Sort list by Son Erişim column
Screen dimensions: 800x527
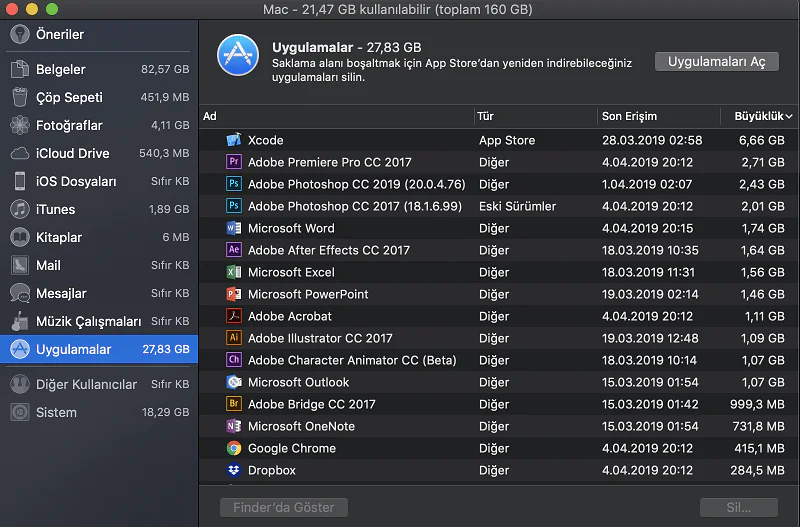(x=629, y=116)
